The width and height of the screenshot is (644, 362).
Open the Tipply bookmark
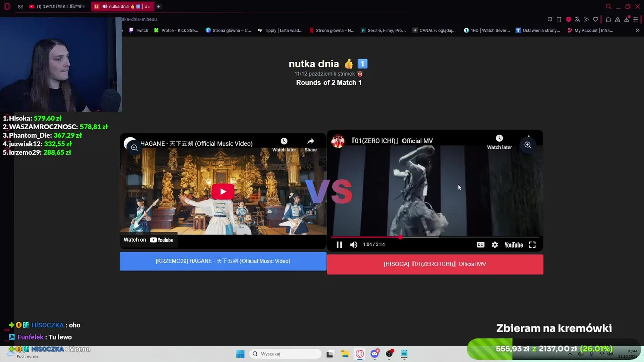click(280, 30)
